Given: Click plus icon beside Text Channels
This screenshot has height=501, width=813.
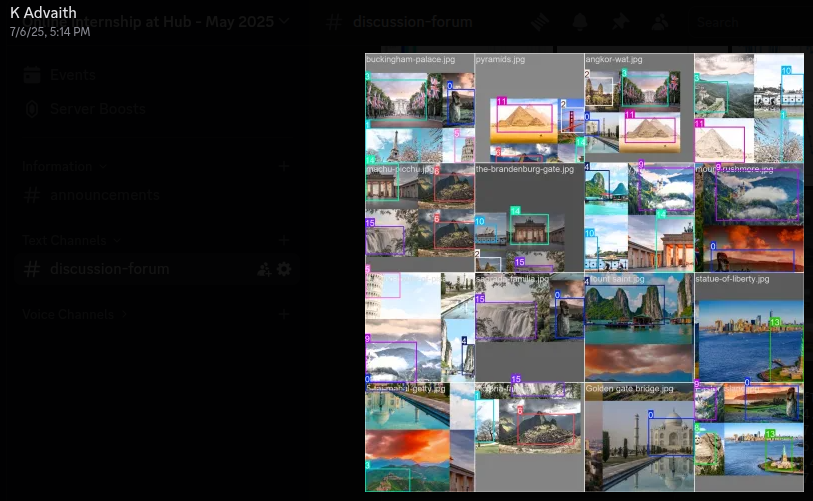Looking at the screenshot, I should coord(285,240).
